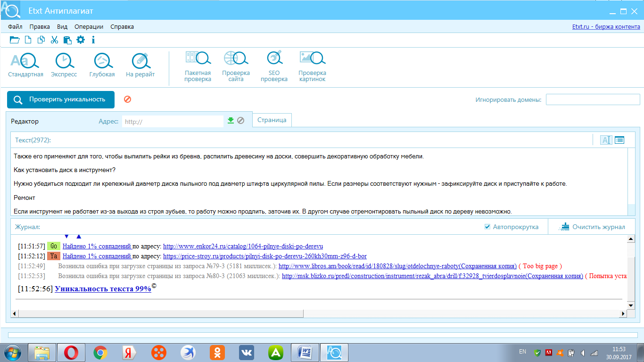Image resolution: width=644 pixels, height=362 pixels.
Task: Click journal vertical scrollbar up arrow
Action: (631, 239)
